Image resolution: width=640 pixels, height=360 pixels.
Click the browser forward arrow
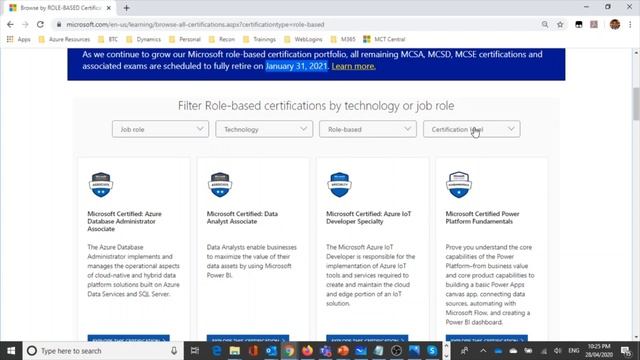coord(25,24)
